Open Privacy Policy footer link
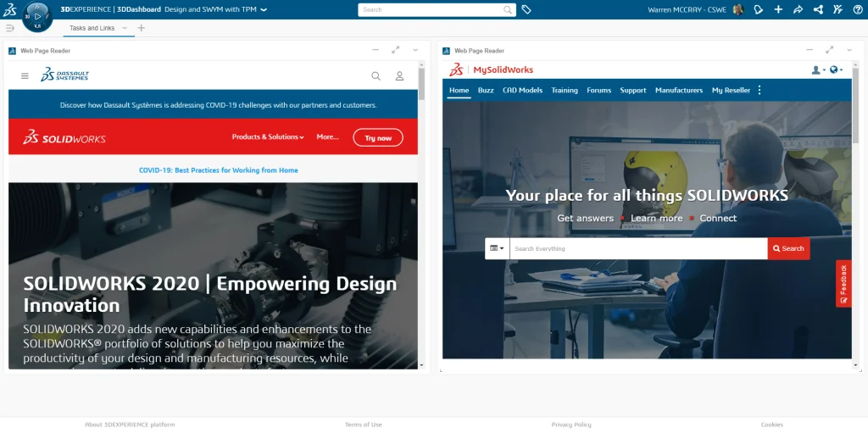Viewport: 868px width, 433px height. point(571,425)
